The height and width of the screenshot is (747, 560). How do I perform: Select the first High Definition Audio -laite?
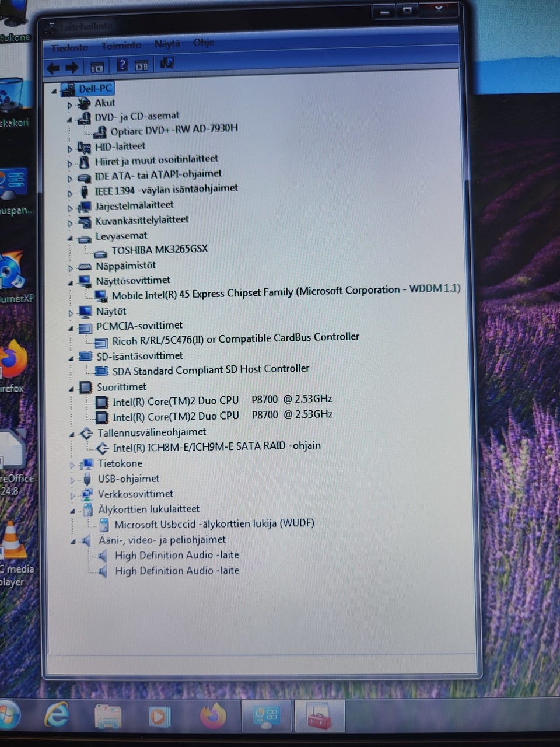coord(177,555)
